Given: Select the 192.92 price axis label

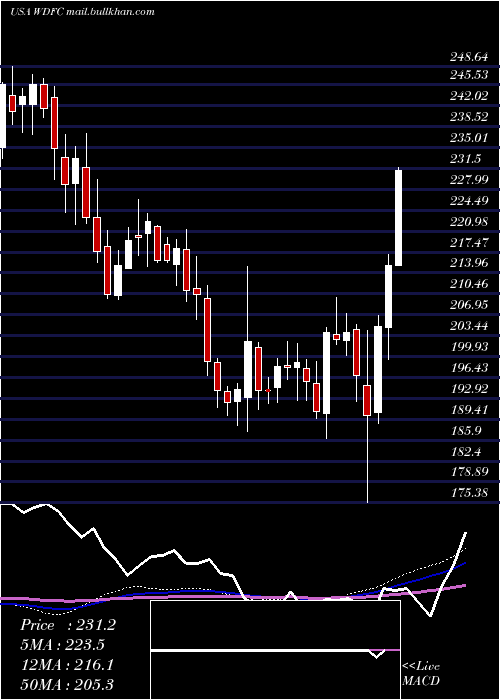Looking at the screenshot, I should tap(469, 389).
